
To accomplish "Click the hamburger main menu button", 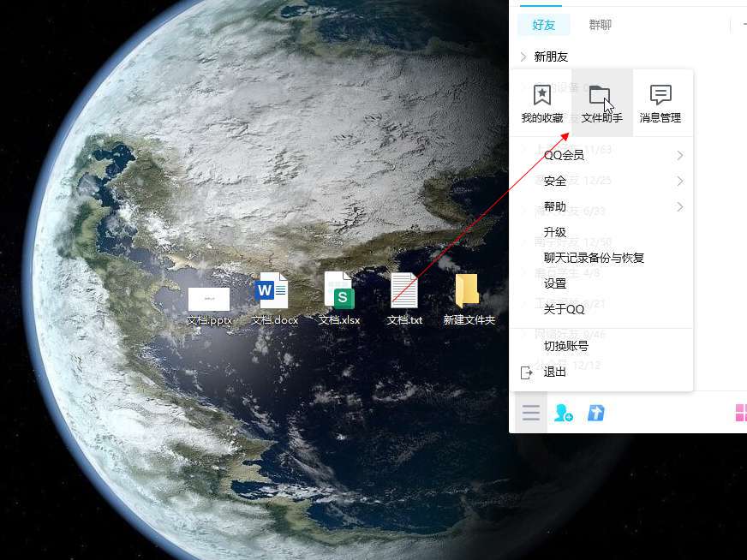I will coord(531,413).
